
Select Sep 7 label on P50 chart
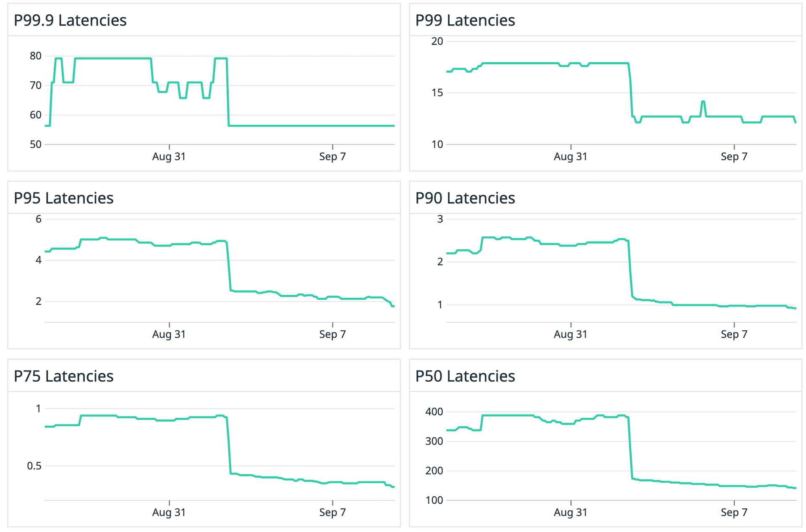click(x=734, y=512)
